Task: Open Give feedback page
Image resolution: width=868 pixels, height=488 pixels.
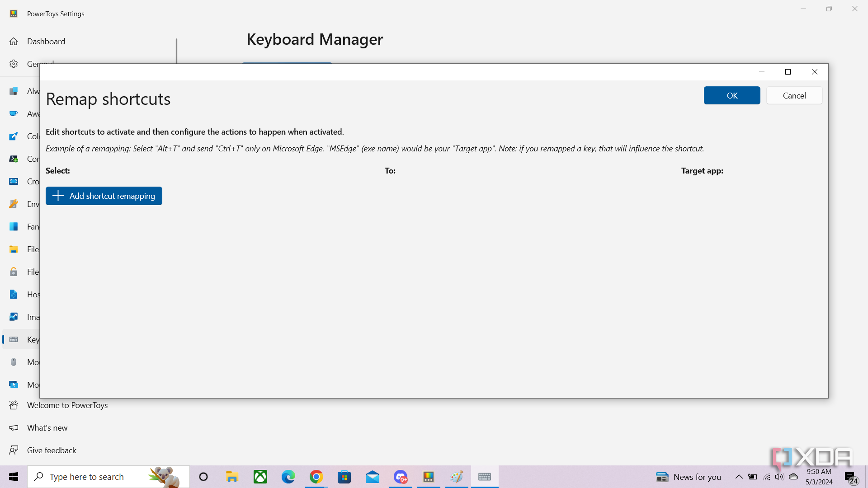Action: (x=52, y=450)
